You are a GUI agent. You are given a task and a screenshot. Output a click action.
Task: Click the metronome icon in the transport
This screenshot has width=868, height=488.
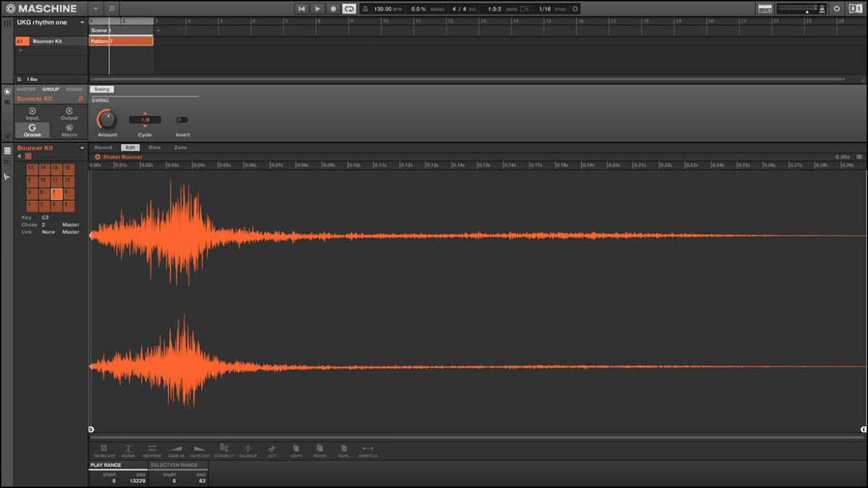point(365,9)
